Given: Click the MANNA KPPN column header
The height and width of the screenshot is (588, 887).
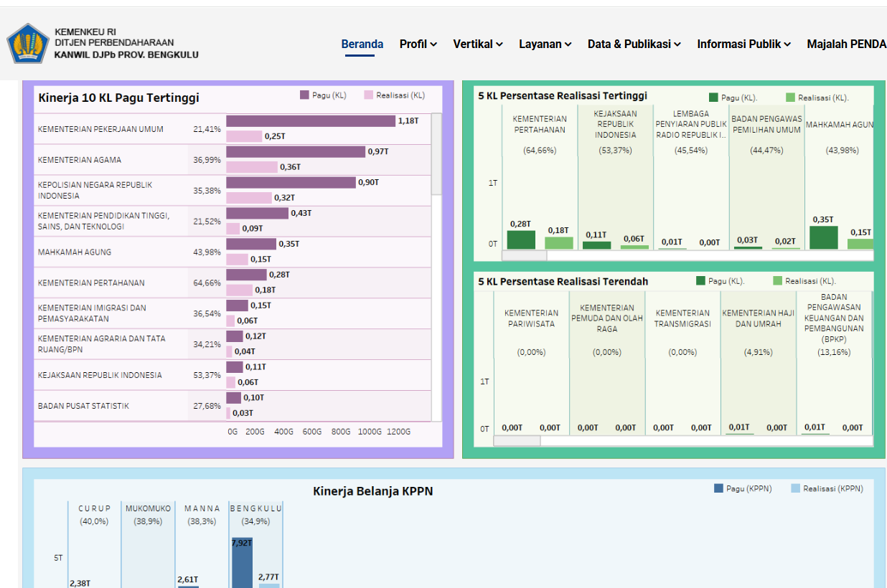Looking at the screenshot, I should pos(202,508).
